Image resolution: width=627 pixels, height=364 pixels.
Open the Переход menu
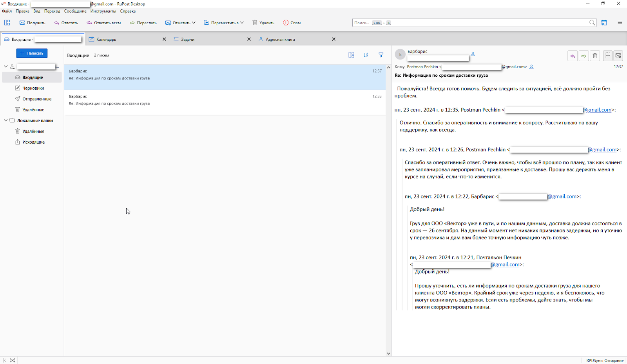click(x=52, y=11)
